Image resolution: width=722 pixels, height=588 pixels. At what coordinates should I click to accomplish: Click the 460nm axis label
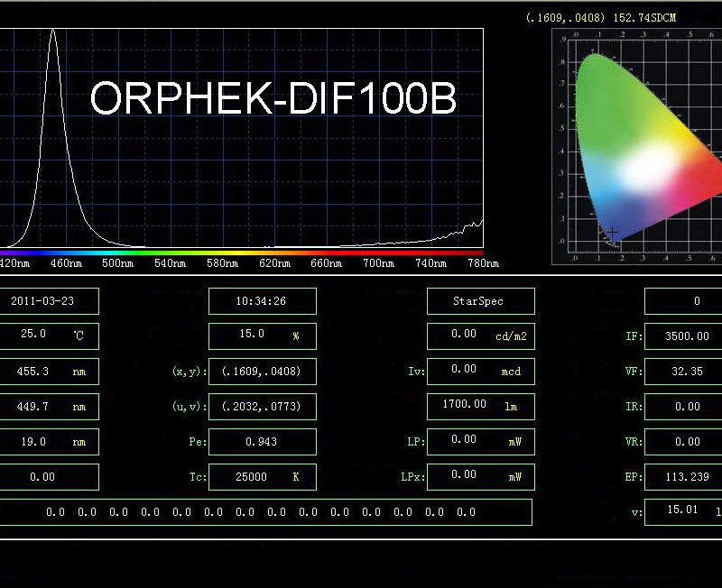point(66,263)
